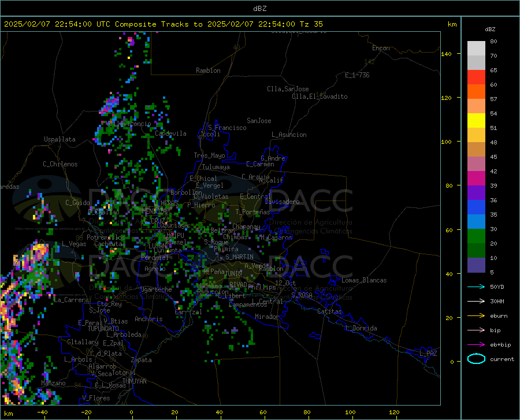Click the 30HM white arrow legend icon
The height and width of the screenshot is (420, 520).
[476, 302]
